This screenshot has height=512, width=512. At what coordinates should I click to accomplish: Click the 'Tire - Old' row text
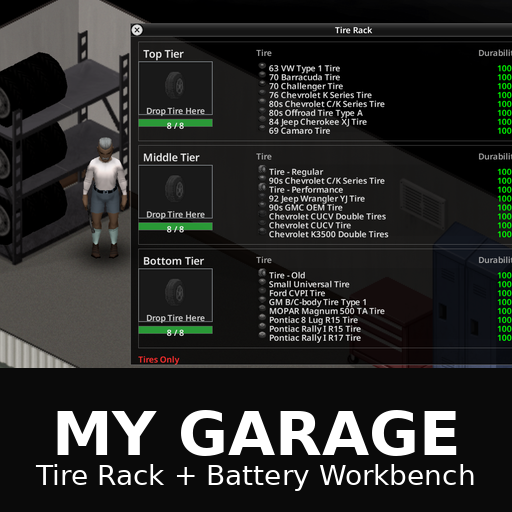(x=287, y=275)
